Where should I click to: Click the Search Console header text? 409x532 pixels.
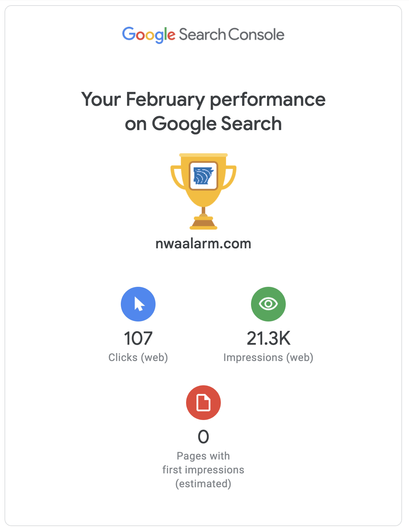(x=231, y=35)
